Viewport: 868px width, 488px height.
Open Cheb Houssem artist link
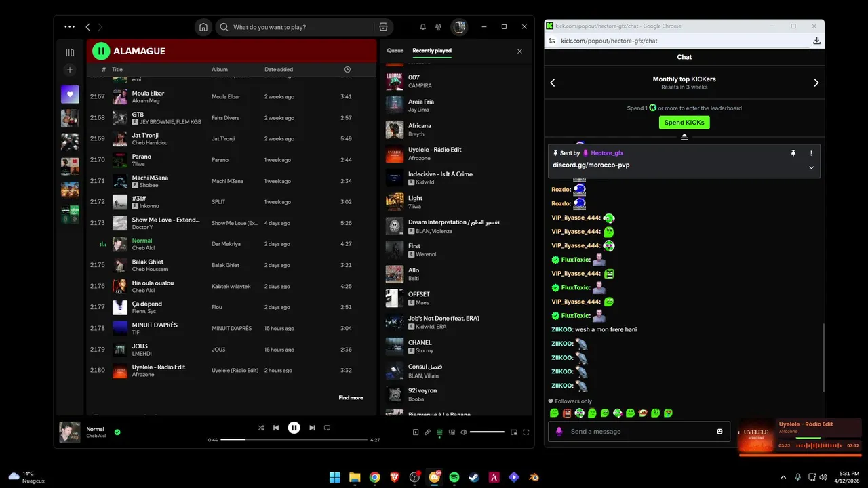(x=150, y=270)
